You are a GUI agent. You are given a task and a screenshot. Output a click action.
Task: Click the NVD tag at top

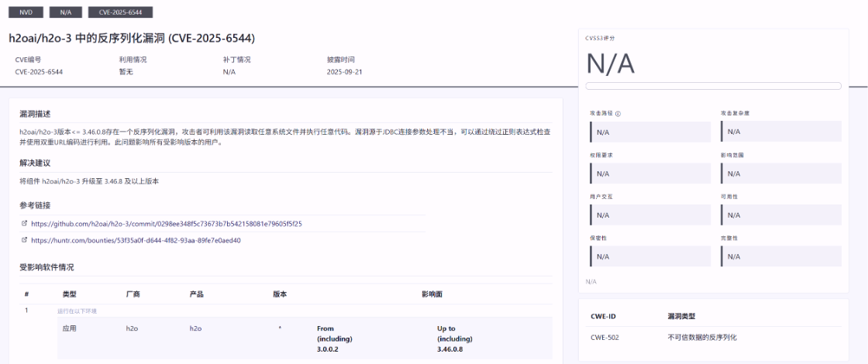26,12
